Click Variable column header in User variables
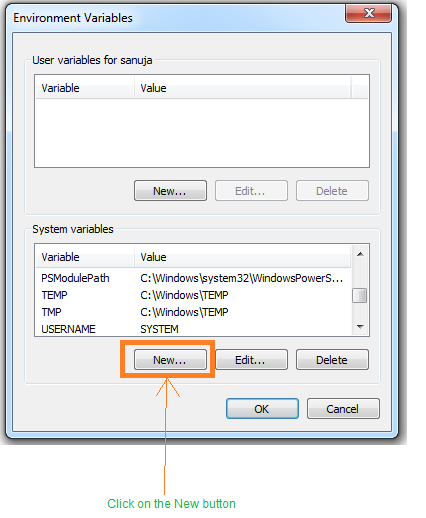This screenshot has height=518, width=426. point(85,88)
